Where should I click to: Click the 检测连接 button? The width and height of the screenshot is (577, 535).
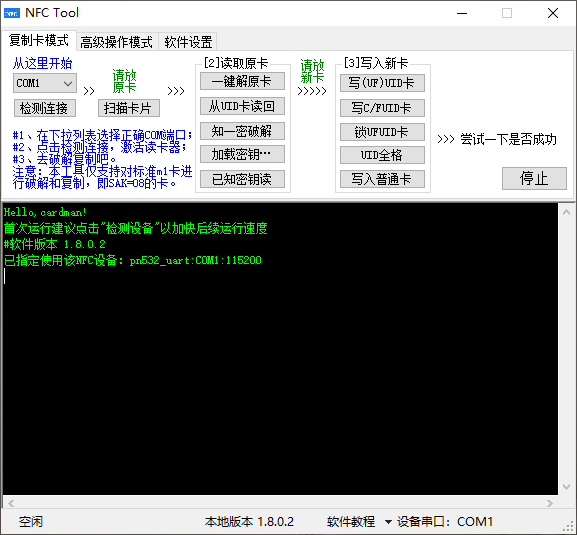[x=45, y=108]
